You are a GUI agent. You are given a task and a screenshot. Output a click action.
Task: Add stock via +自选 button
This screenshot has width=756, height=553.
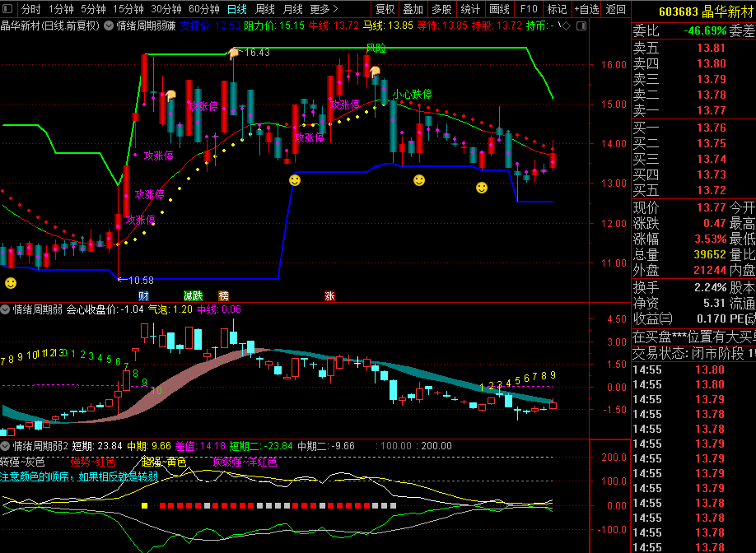click(586, 9)
